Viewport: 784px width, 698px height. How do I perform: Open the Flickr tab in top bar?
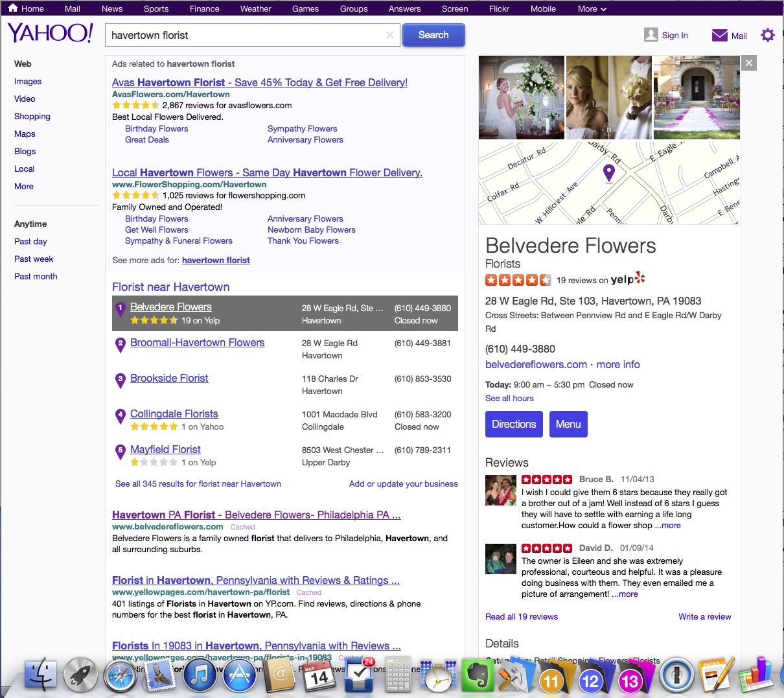click(x=499, y=8)
